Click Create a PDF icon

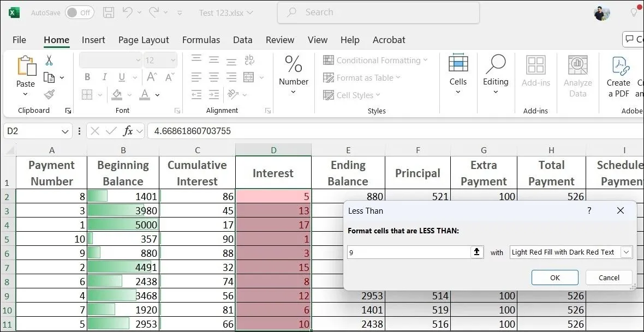point(621,65)
